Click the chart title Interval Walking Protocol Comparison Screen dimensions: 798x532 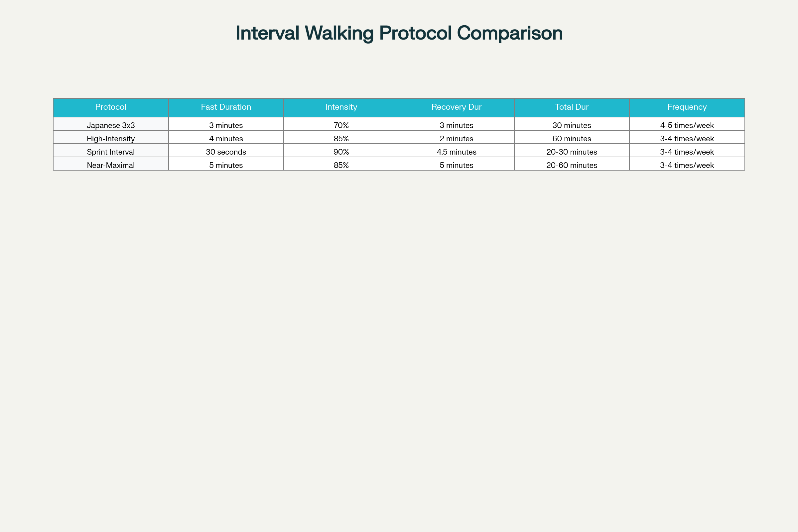[x=399, y=33]
